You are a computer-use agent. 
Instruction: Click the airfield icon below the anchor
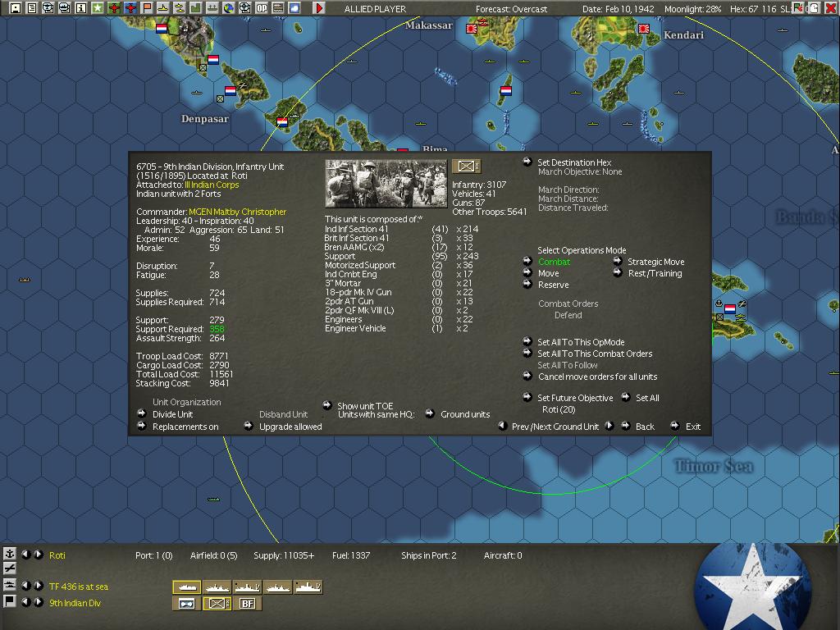[x=10, y=568]
